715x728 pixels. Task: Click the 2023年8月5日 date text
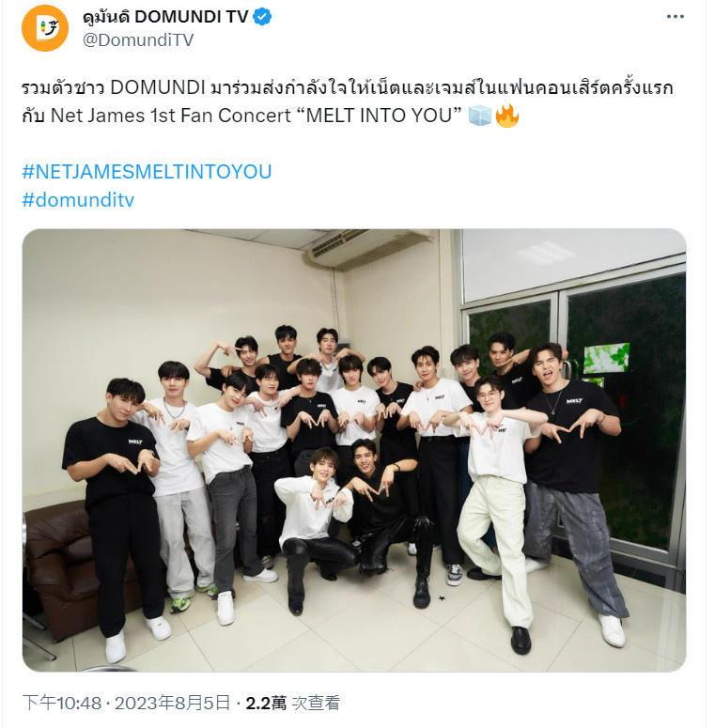tap(172, 703)
